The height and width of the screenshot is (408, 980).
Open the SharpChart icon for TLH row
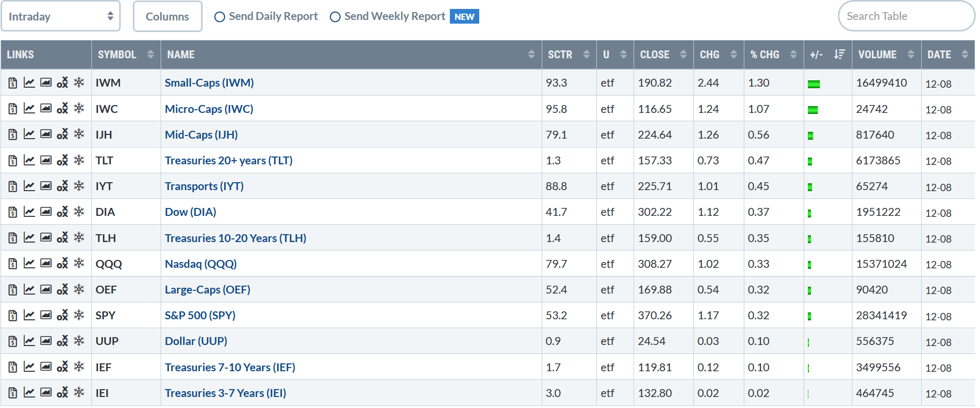coord(29,238)
